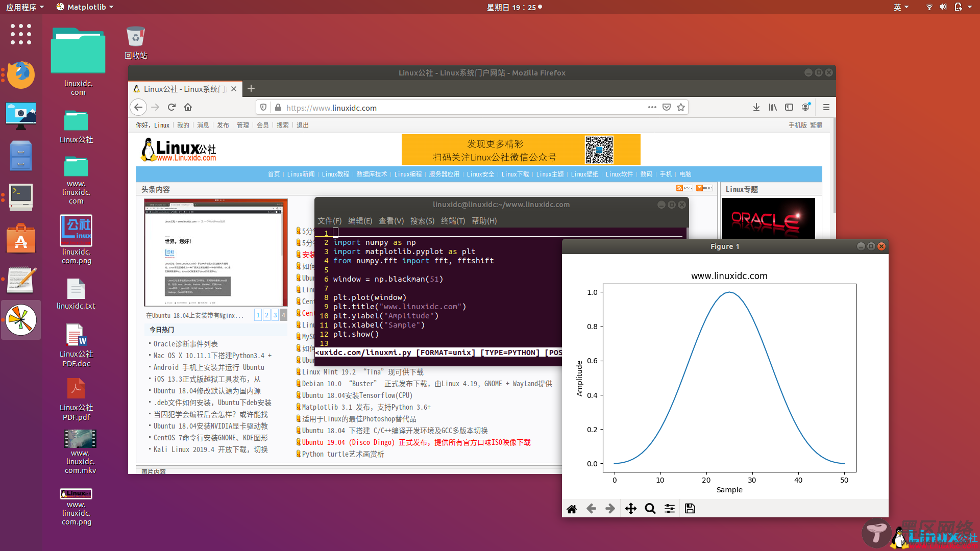Open 终端(T) menu in the terminal
Viewport: 980px width, 551px height.
coord(453,221)
